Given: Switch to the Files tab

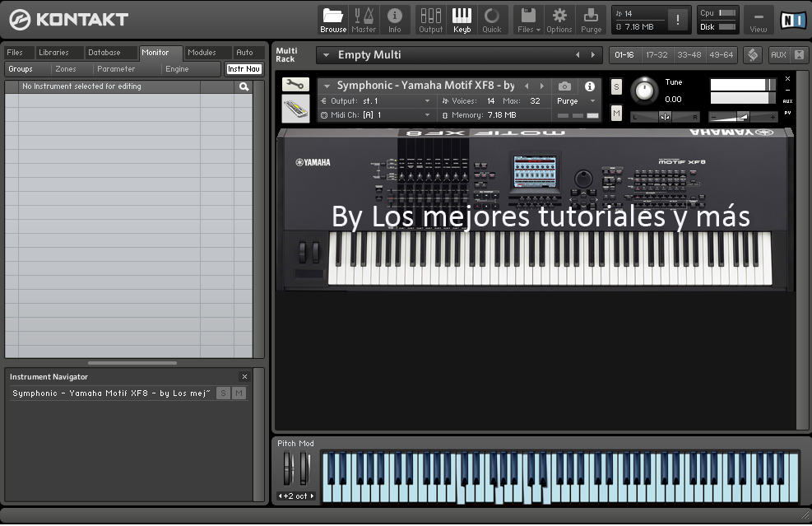Looking at the screenshot, I should point(19,53).
